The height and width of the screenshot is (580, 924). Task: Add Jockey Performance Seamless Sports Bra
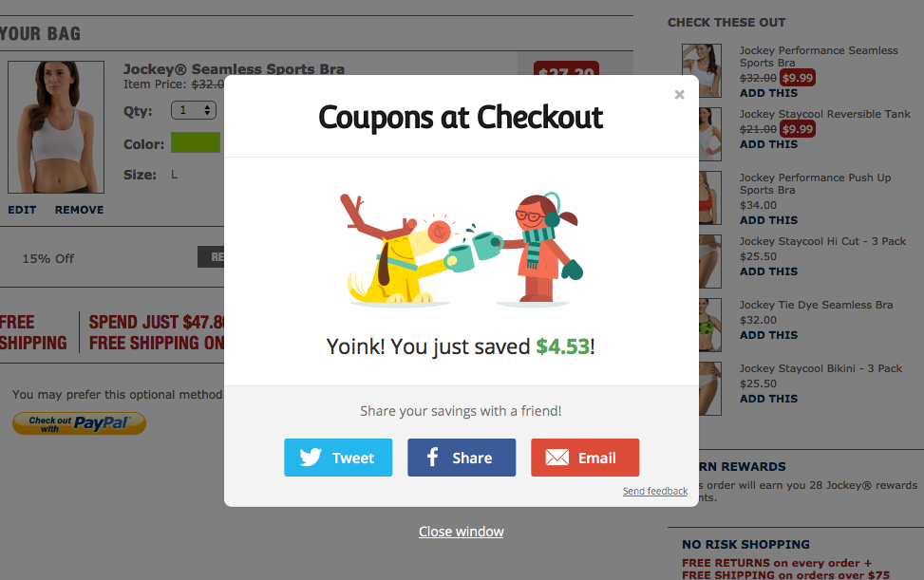768,93
